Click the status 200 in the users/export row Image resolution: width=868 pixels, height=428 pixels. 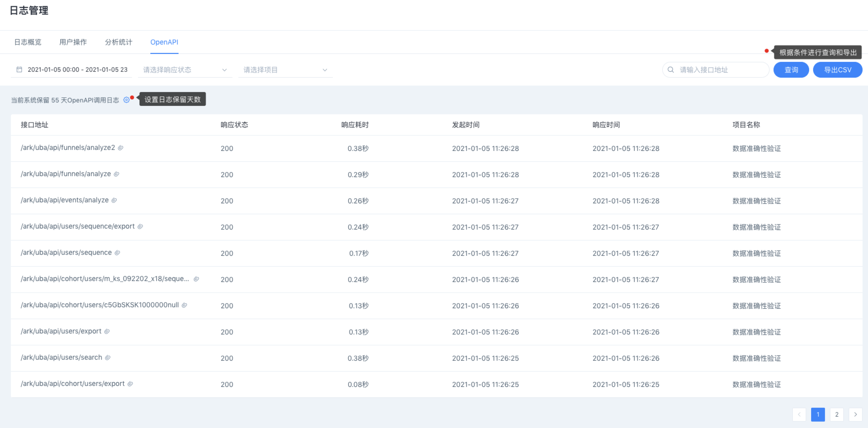coord(227,332)
